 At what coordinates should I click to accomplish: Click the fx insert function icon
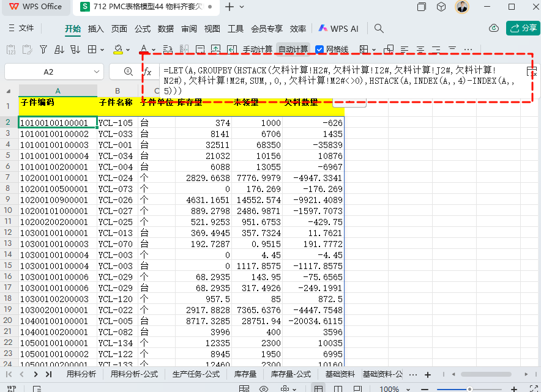point(147,72)
